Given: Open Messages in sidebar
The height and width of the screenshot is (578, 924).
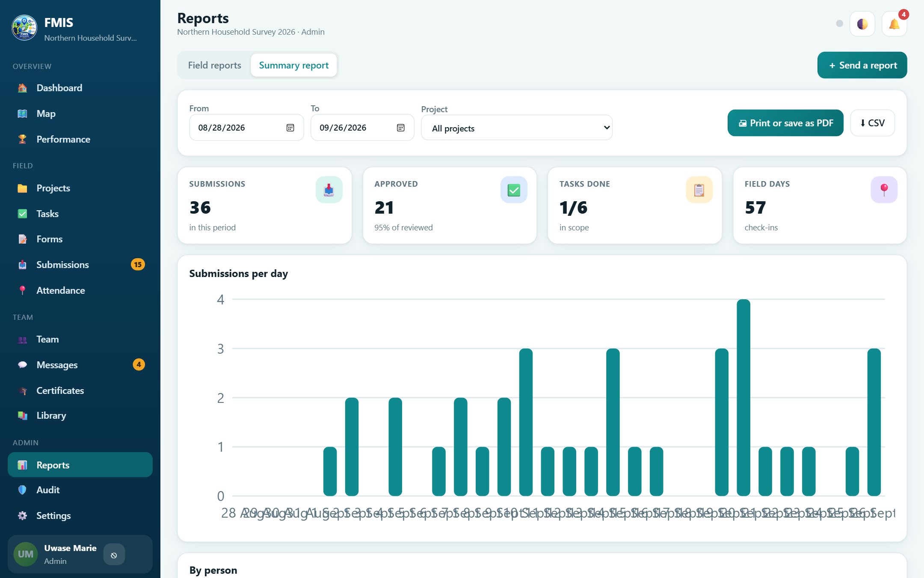Looking at the screenshot, I should (x=80, y=365).
